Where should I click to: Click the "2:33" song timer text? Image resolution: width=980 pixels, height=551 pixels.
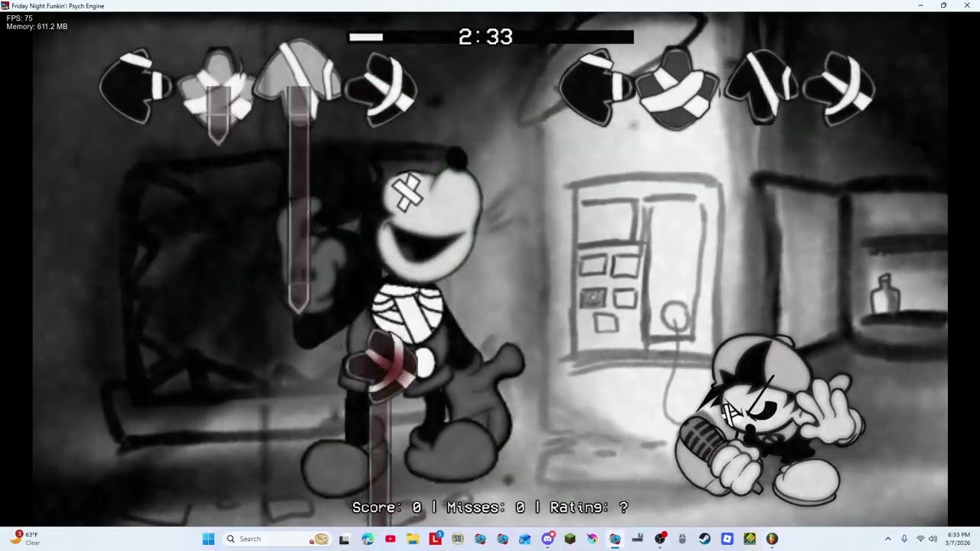485,37
